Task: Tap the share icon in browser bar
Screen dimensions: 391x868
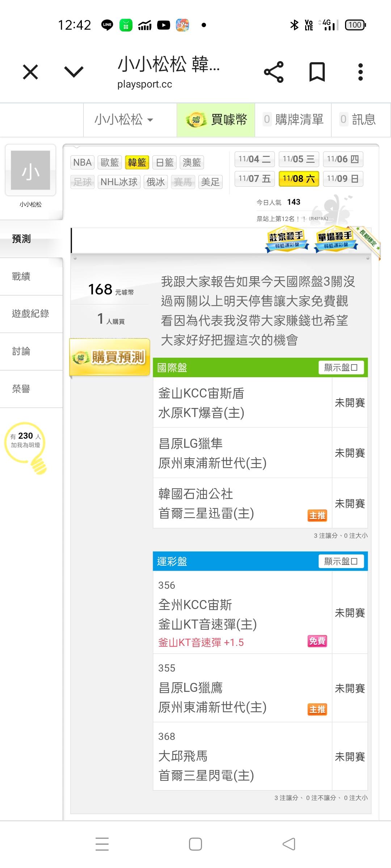Action: 274,72
